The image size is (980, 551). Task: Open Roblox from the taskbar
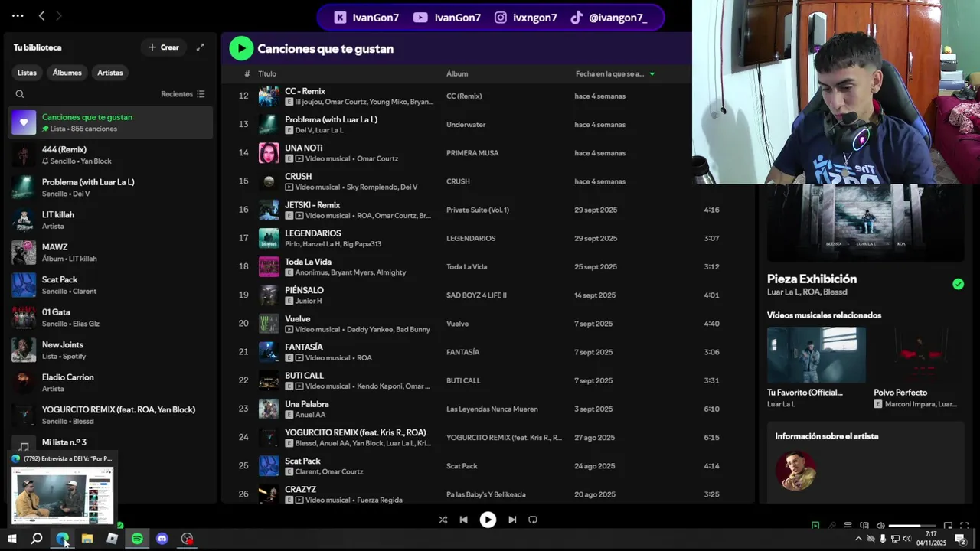(112, 539)
